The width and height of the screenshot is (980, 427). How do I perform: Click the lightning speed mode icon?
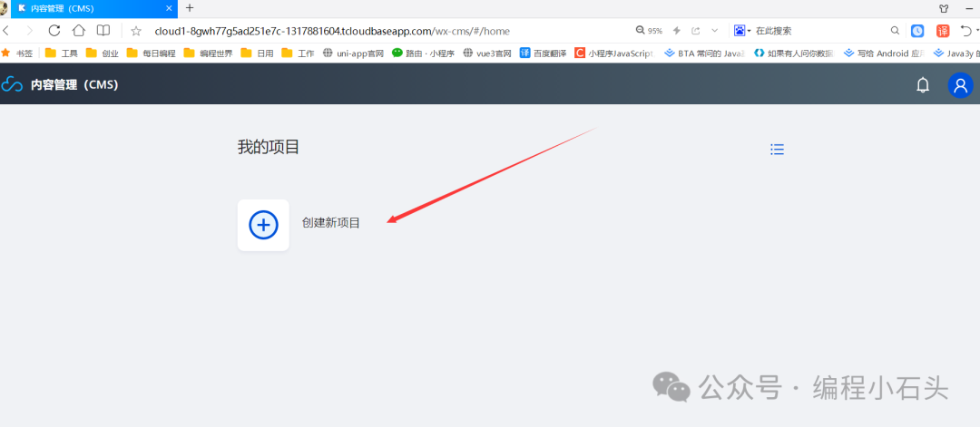[676, 31]
